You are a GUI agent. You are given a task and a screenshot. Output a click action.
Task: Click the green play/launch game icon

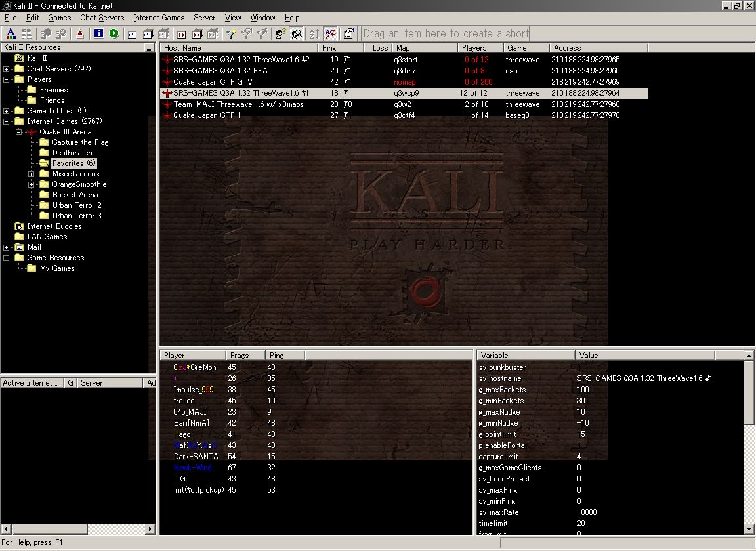click(x=114, y=33)
